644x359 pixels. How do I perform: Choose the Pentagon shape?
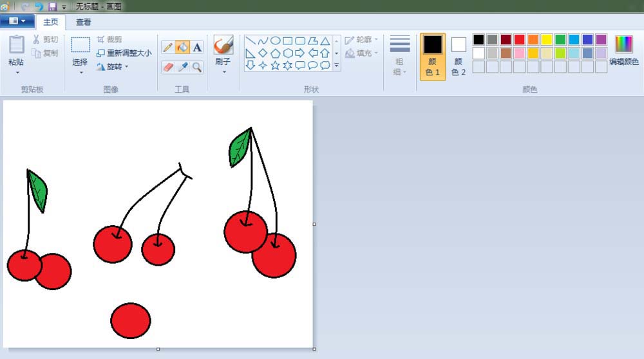pos(275,53)
